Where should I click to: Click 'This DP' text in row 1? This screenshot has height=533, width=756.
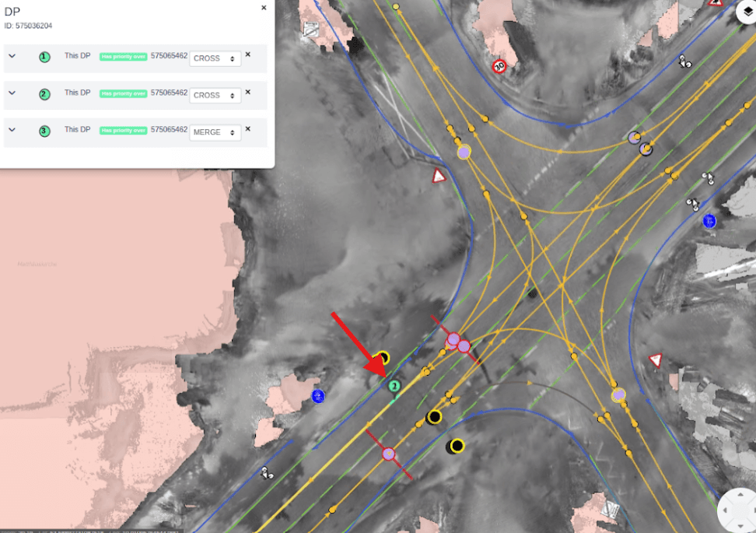(77, 55)
